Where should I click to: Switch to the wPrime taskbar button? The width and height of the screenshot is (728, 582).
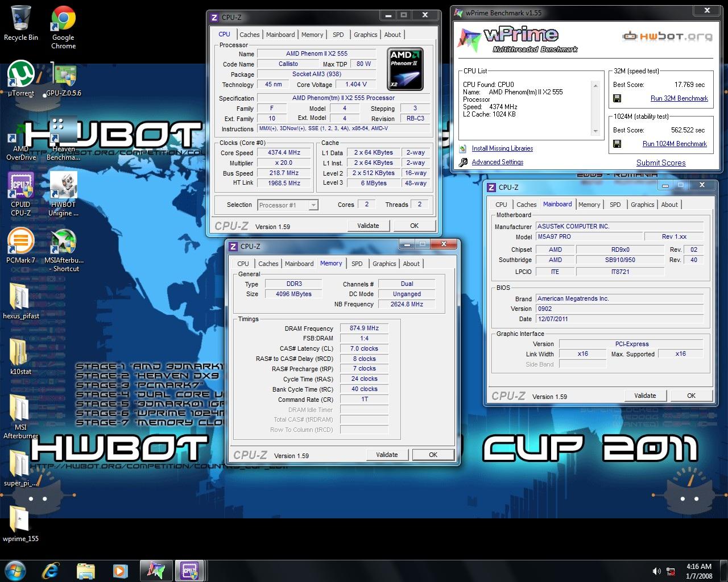[156, 570]
